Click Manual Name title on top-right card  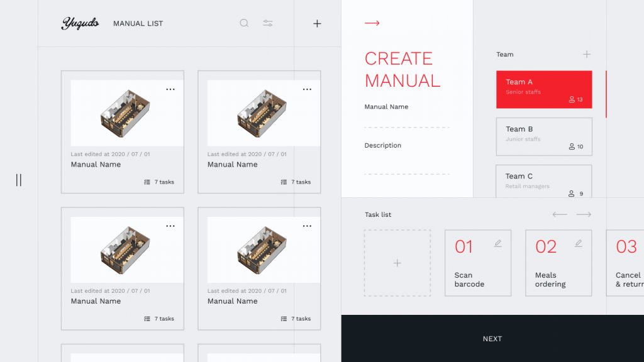tap(233, 164)
